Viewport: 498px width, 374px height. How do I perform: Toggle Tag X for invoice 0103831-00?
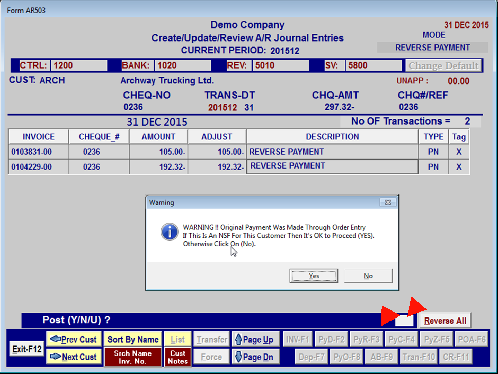tap(459, 152)
